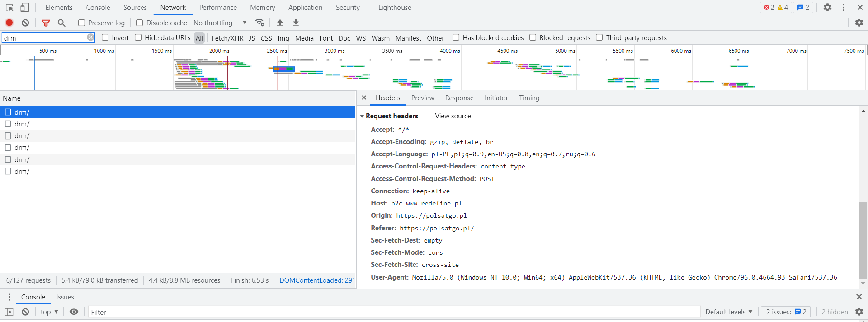This screenshot has height=322, width=868.
Task: Open network conditions wifi icon
Action: click(260, 23)
